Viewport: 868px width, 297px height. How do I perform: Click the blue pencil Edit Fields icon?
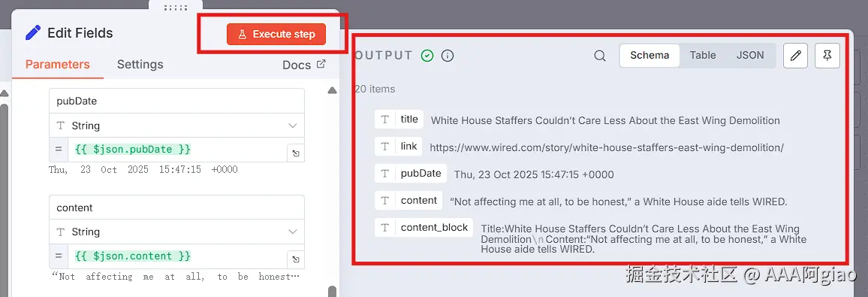point(33,32)
